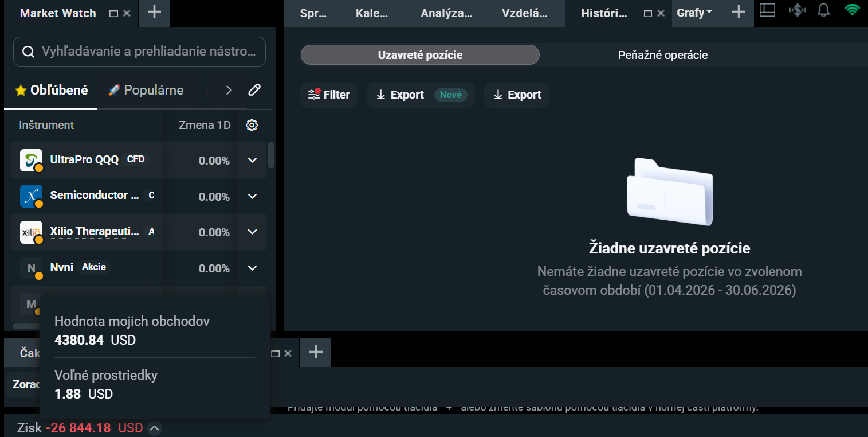Add new module with plus next to Market Watch
868x437 pixels.
coord(154,13)
